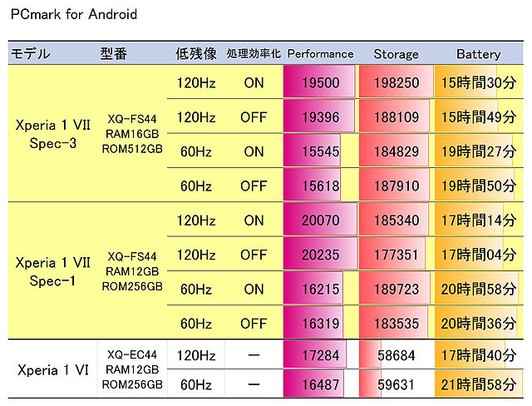Image resolution: width=532 pixels, height=406 pixels.
Task: Click the Performance value 19500
Action: tap(321, 83)
